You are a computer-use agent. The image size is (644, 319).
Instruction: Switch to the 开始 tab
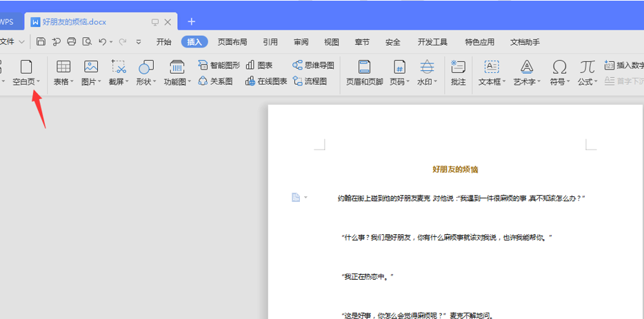164,42
